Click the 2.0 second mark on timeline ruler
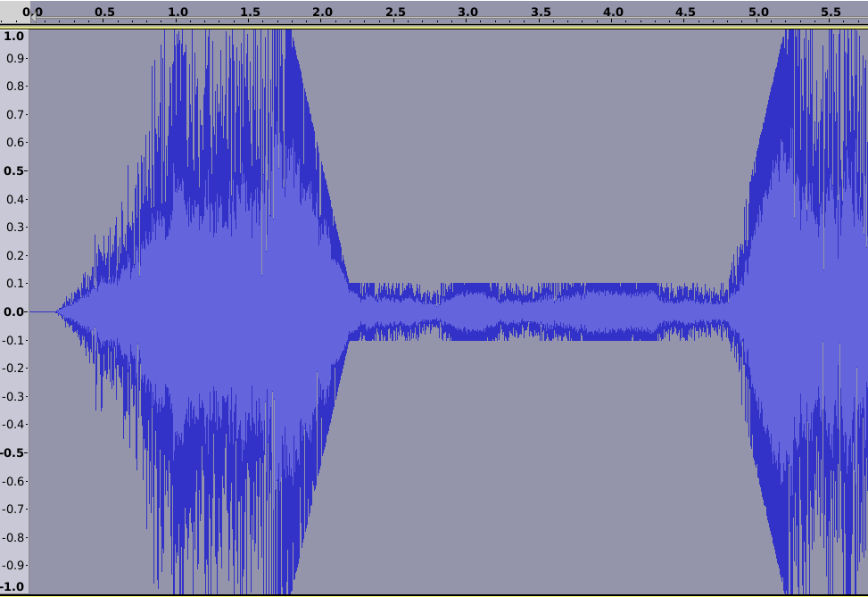The width and height of the screenshot is (868, 597). point(323,12)
